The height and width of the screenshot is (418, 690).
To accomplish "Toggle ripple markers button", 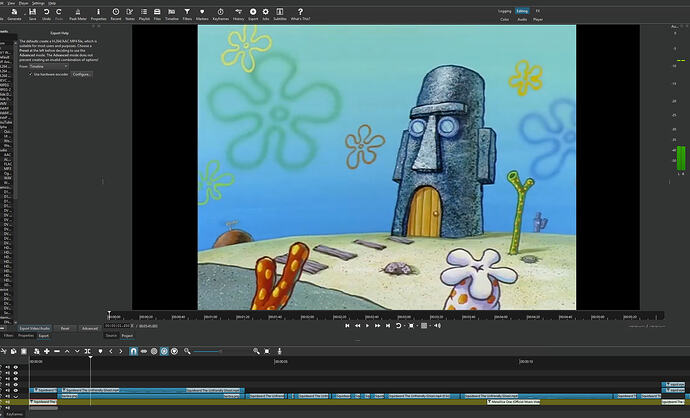I will click(174, 351).
